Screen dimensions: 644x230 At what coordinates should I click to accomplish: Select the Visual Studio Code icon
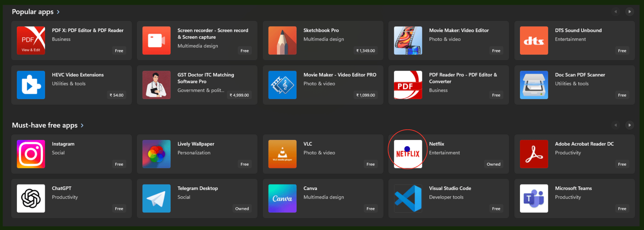pyautogui.click(x=408, y=198)
